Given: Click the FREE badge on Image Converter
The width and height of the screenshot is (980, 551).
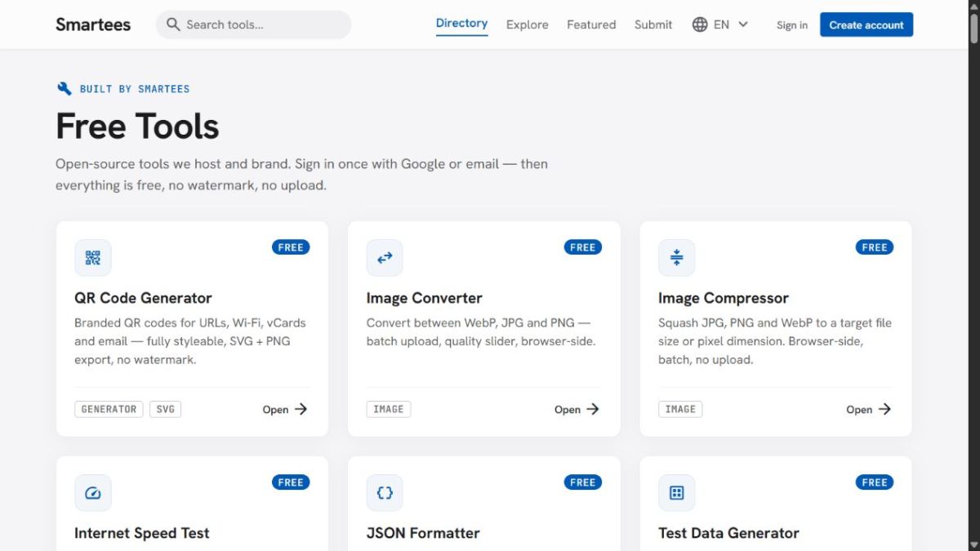Looking at the screenshot, I should click(583, 247).
